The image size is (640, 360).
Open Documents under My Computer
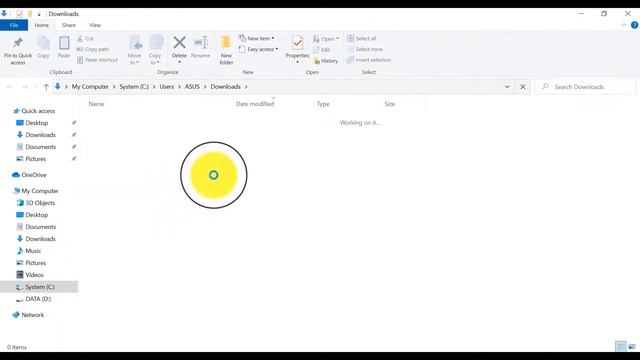tap(40, 227)
